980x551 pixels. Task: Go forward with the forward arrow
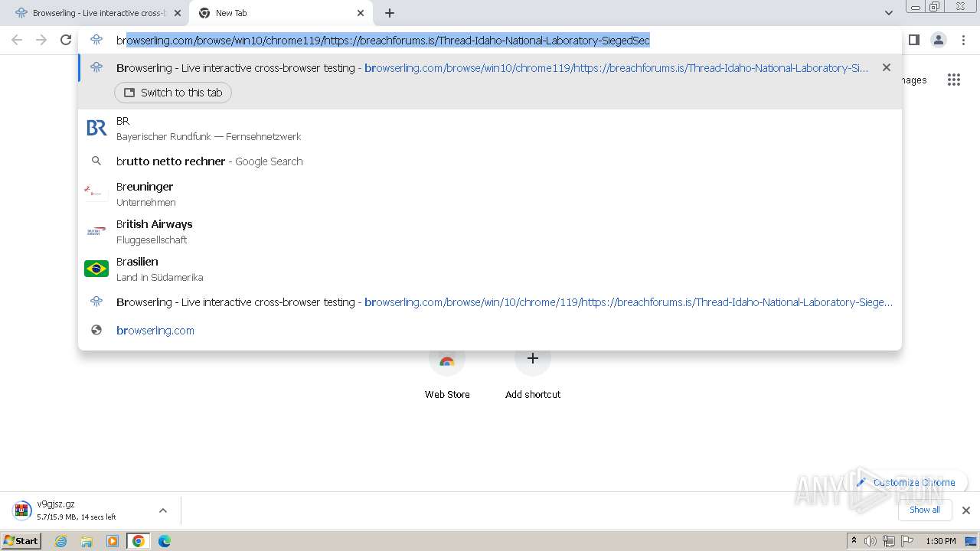pos(41,40)
